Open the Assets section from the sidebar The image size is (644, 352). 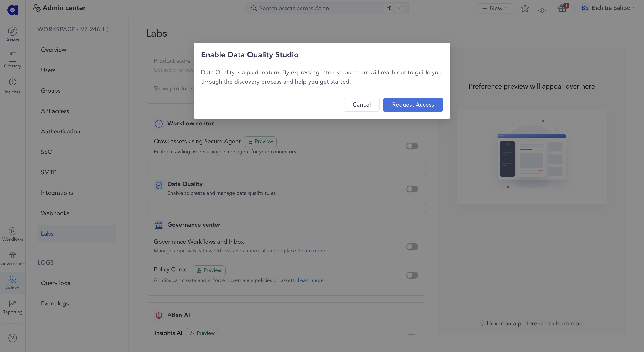(x=12, y=34)
